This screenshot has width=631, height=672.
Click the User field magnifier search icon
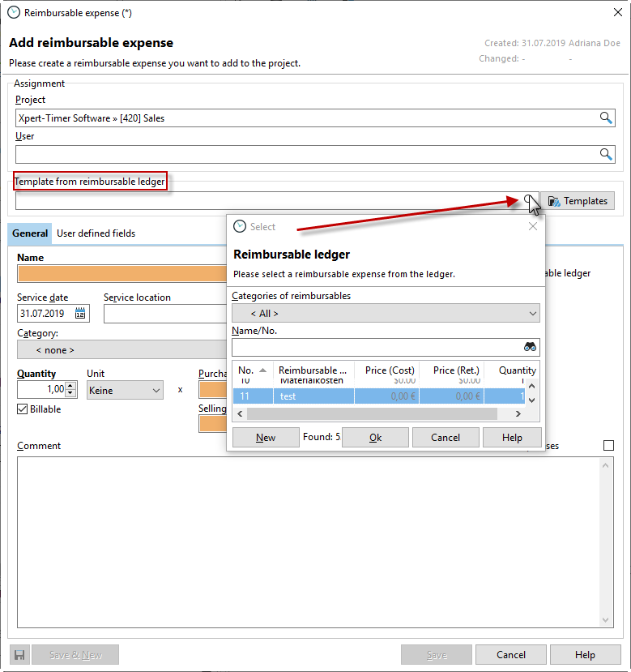coord(606,154)
